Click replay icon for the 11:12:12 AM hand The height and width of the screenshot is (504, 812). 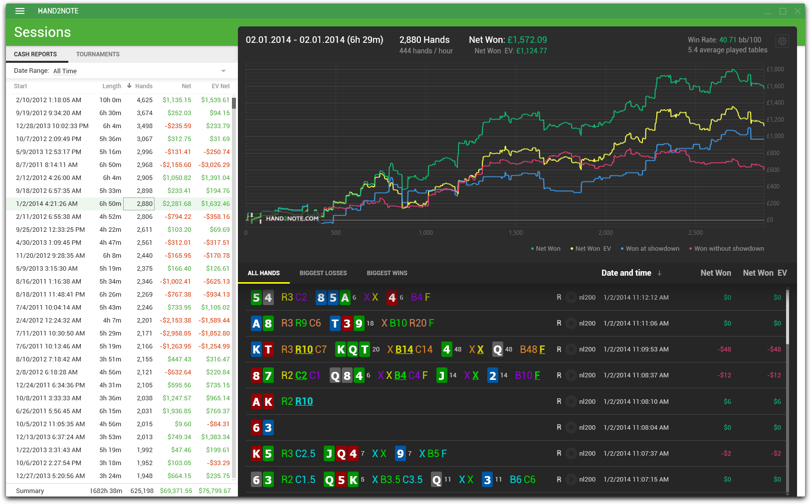571,298
